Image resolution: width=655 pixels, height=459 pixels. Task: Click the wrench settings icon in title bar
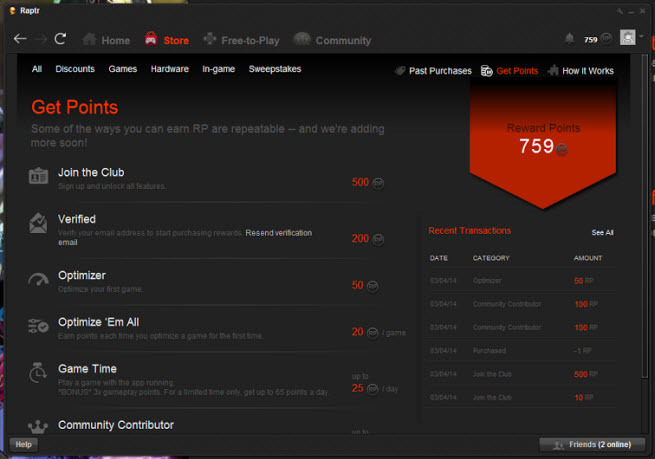tap(620, 11)
